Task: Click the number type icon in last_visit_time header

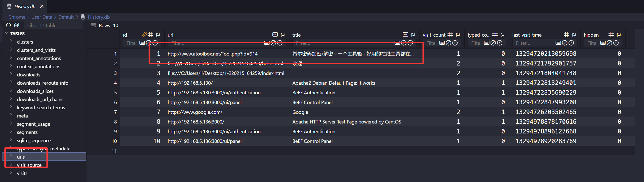Action: pos(566,35)
